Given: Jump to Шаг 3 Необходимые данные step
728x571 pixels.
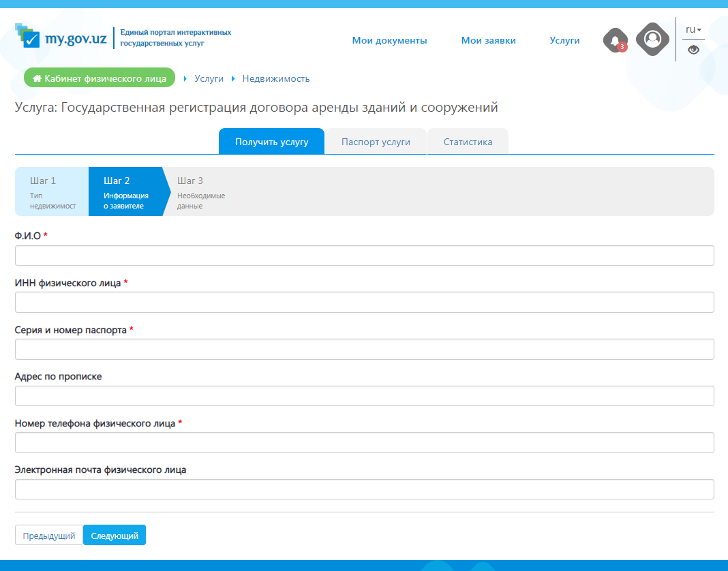Looking at the screenshot, I should 200,191.
